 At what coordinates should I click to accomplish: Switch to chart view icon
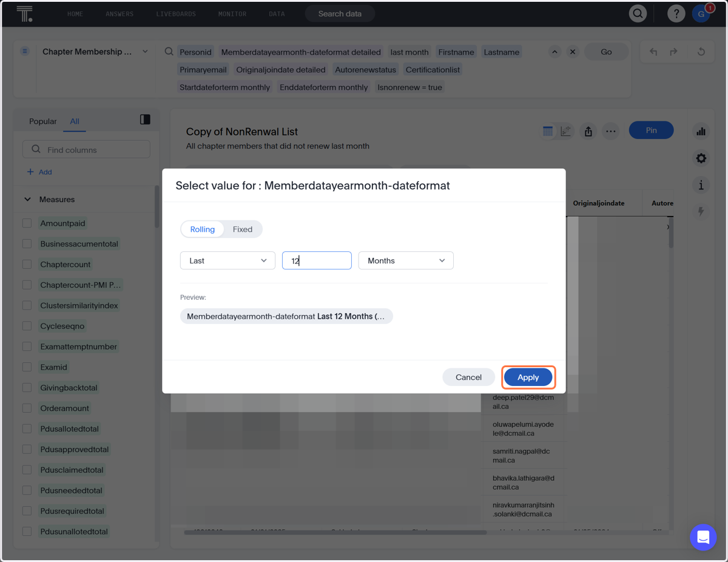(x=566, y=131)
